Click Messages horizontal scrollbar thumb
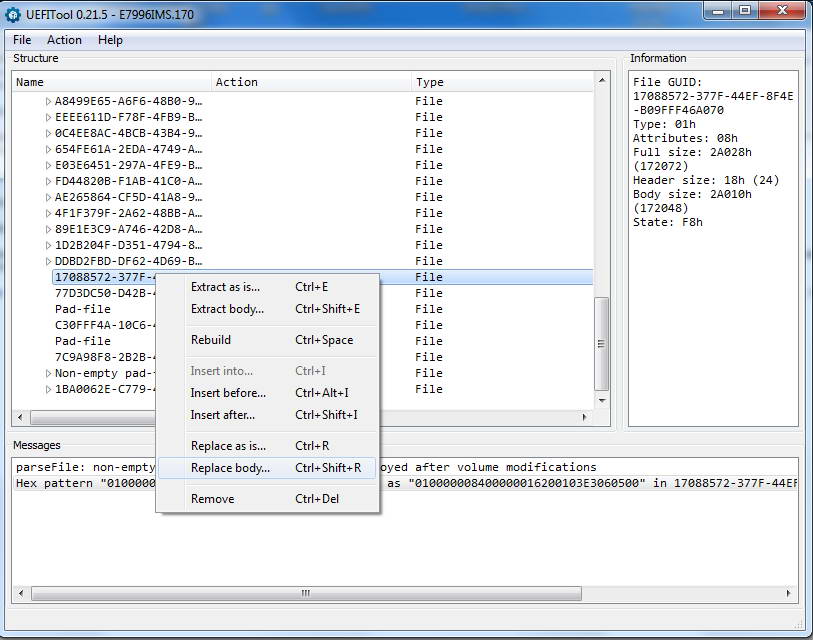The height and width of the screenshot is (640, 813). point(306,593)
